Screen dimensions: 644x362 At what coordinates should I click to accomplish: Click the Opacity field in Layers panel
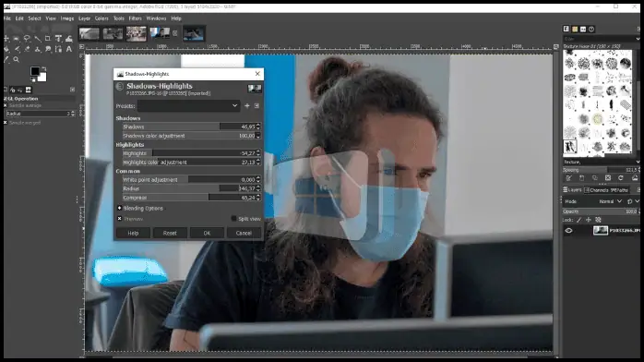pos(602,211)
